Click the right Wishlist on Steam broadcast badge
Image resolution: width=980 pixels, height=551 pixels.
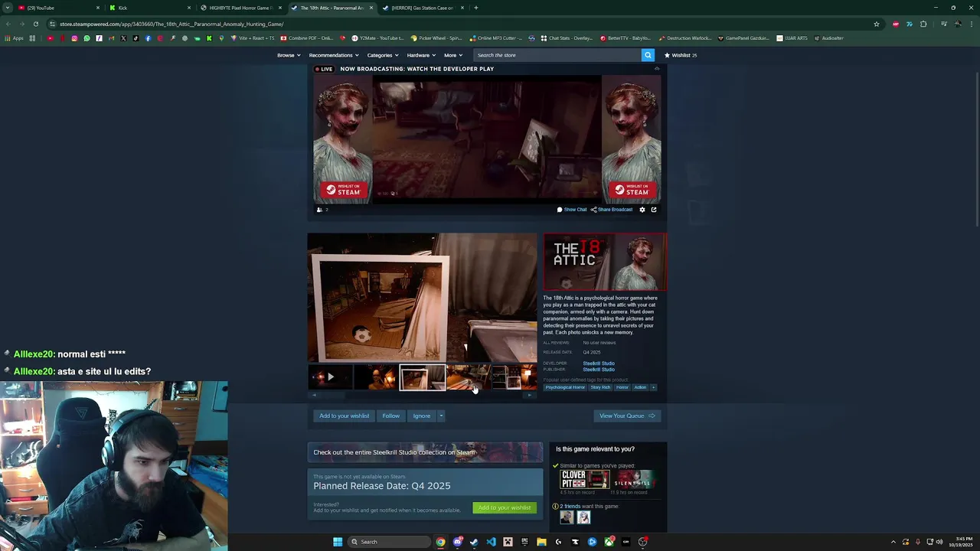pos(632,190)
